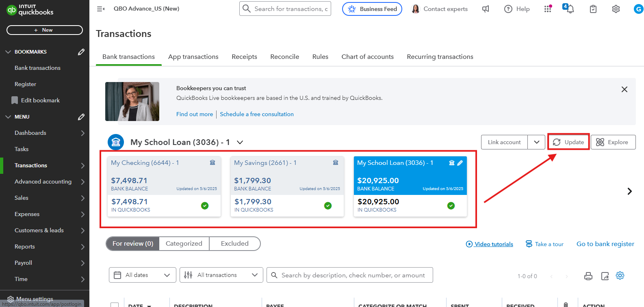644x307 pixels.
Task: Expand the Payroll submenu
Action: click(83, 263)
